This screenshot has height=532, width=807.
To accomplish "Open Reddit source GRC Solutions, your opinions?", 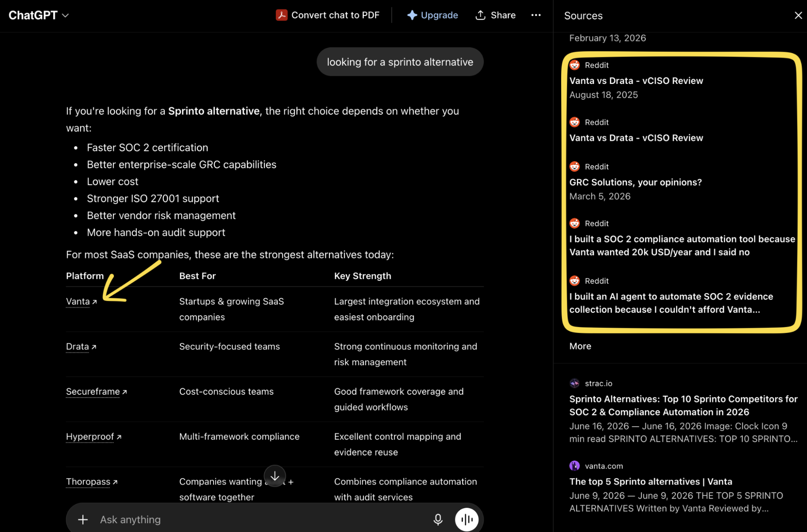I will (x=635, y=182).
